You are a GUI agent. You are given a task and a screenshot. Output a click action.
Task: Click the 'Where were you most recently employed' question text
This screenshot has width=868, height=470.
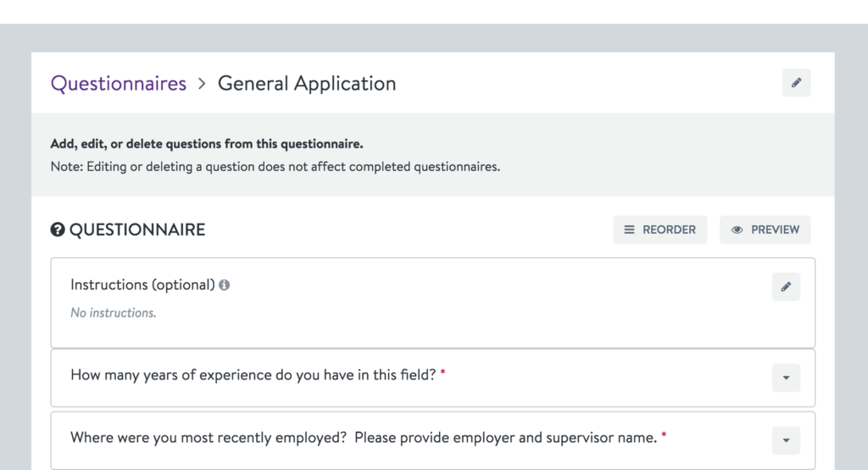[x=364, y=437]
